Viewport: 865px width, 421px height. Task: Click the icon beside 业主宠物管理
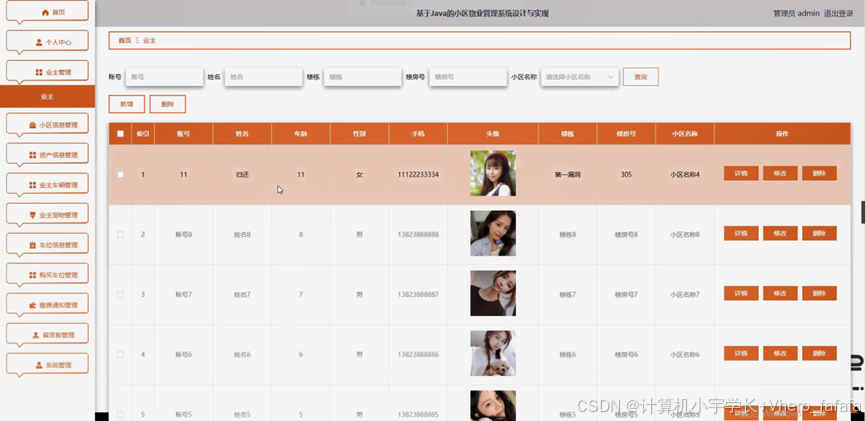coord(33,215)
